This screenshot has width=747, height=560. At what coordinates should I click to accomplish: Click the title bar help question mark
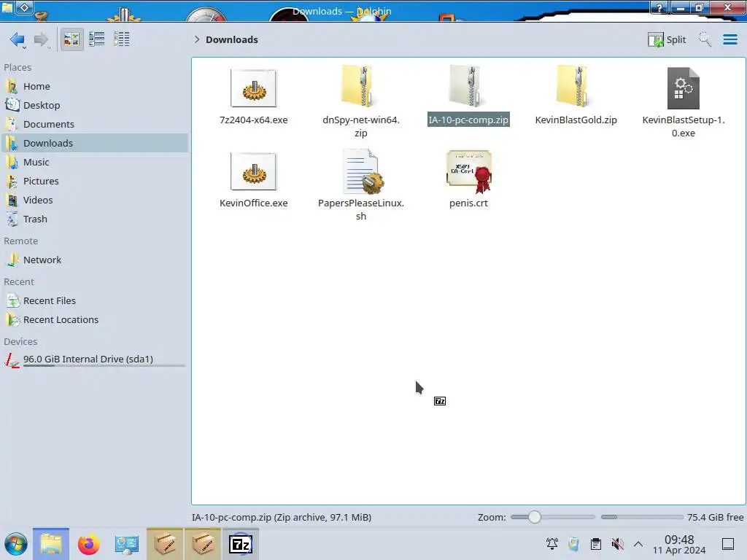click(x=659, y=7)
